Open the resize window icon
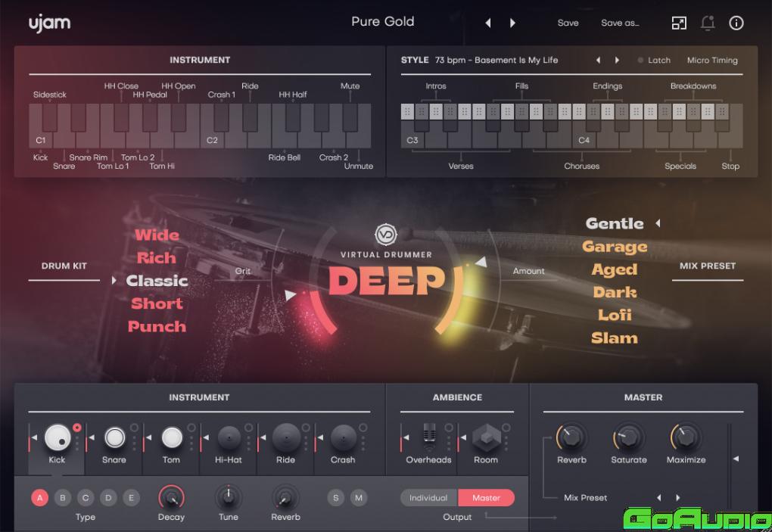 point(679,23)
